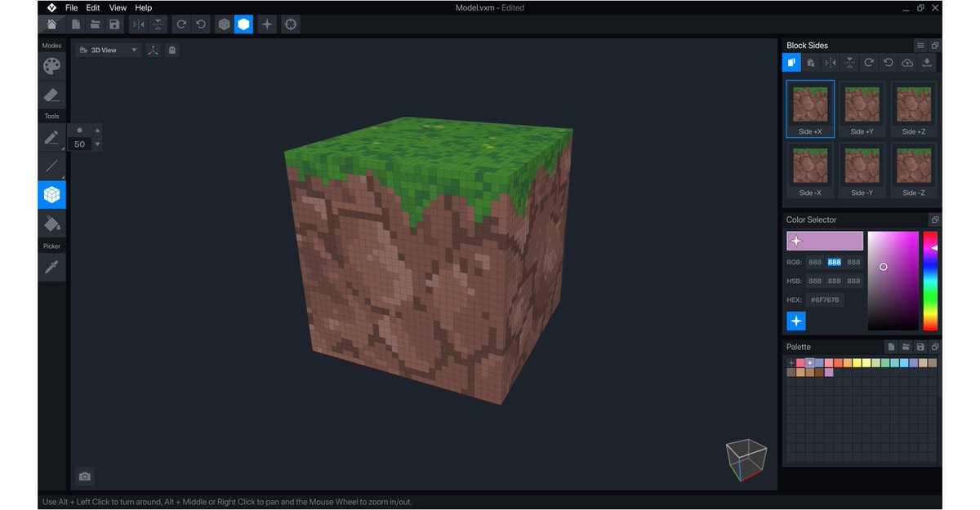Rotate side clockwise in Block Sides toolbar
This screenshot has height=510, width=980.
[869, 63]
